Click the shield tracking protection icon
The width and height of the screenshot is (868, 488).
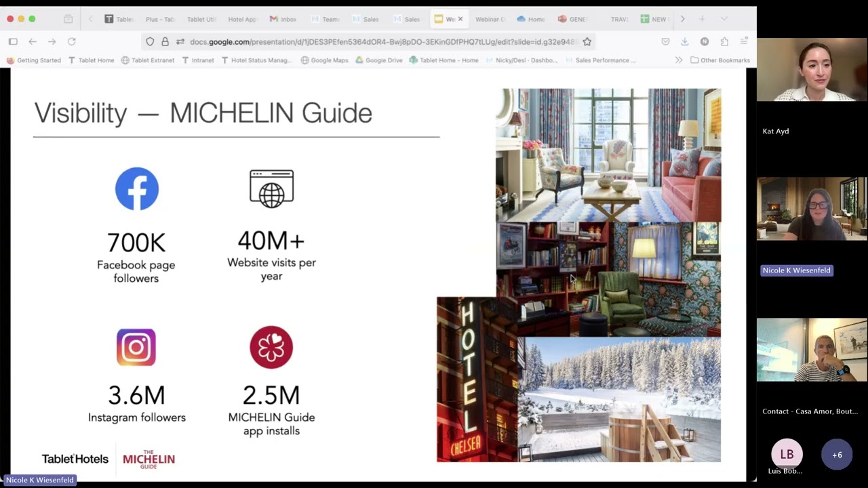tap(150, 41)
